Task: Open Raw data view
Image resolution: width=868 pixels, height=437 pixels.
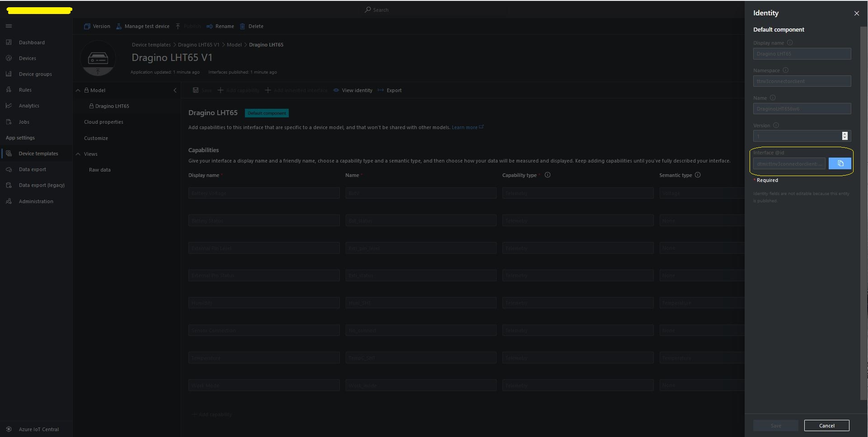Action: click(99, 170)
